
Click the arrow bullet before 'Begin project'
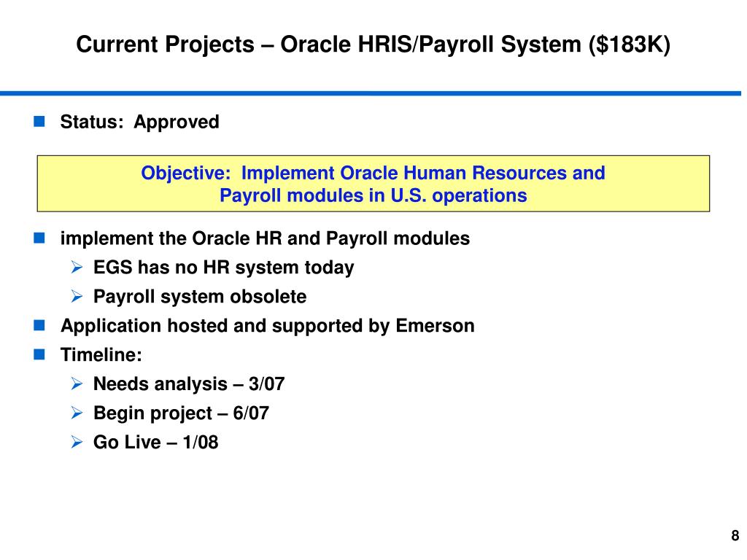(x=77, y=413)
